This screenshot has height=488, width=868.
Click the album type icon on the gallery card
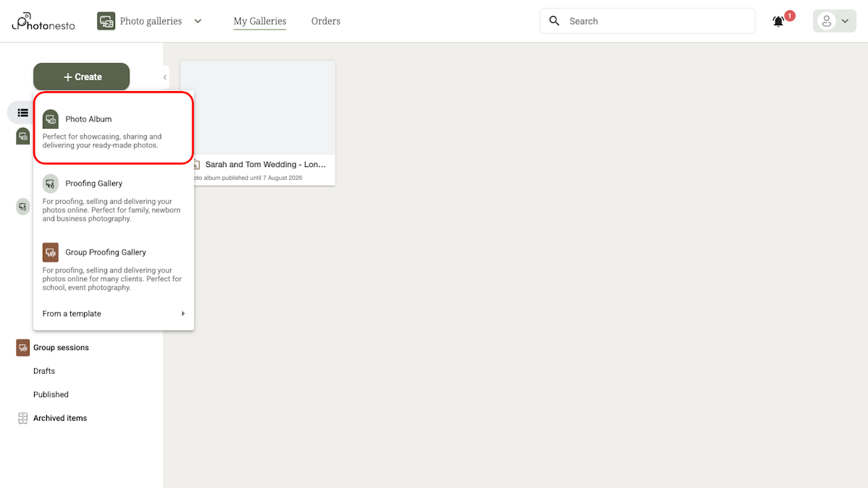(196, 165)
